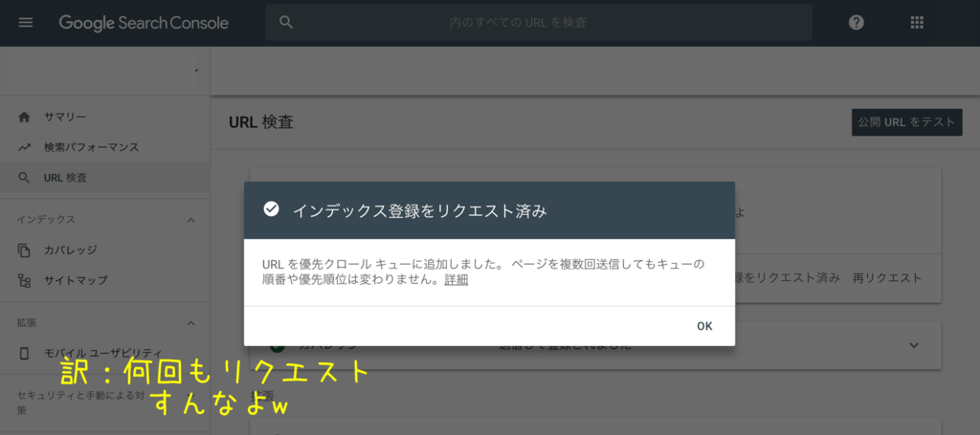
Task: Open the help question mark icon
Action: (x=857, y=22)
